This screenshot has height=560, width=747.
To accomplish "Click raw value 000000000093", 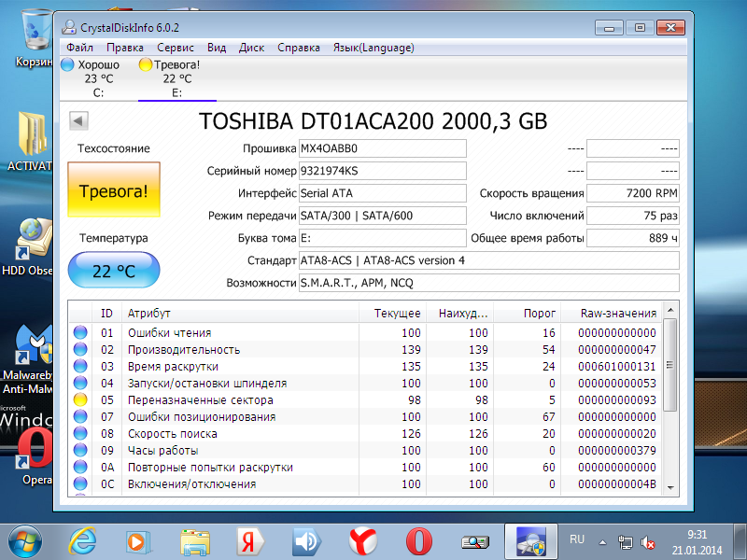I will [x=617, y=400].
